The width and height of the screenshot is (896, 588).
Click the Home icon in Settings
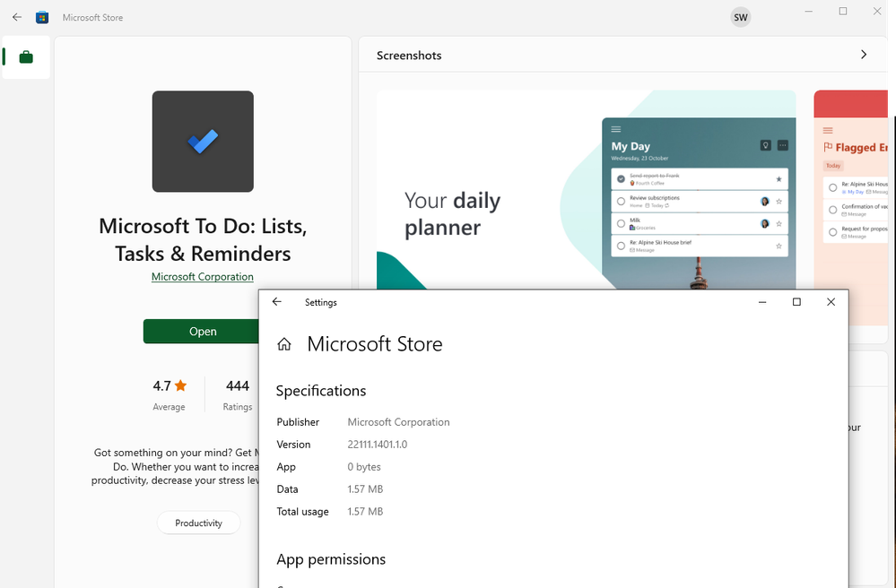coord(284,344)
